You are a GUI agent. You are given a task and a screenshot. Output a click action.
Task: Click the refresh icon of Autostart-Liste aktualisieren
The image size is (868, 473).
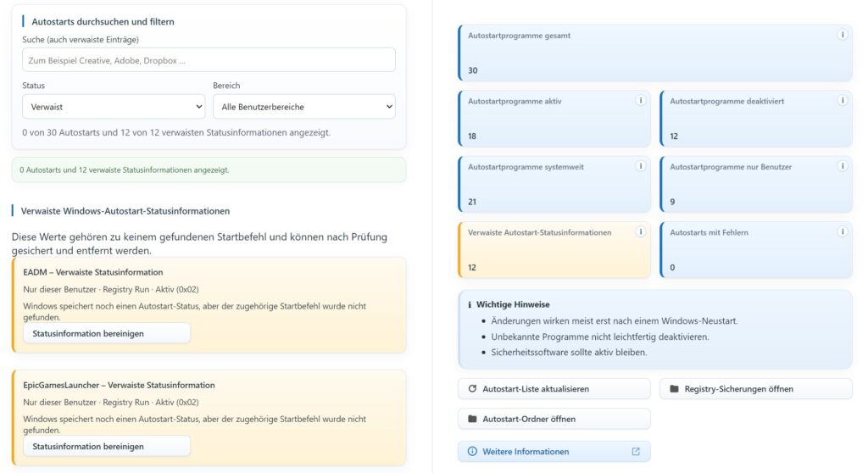(x=472, y=389)
